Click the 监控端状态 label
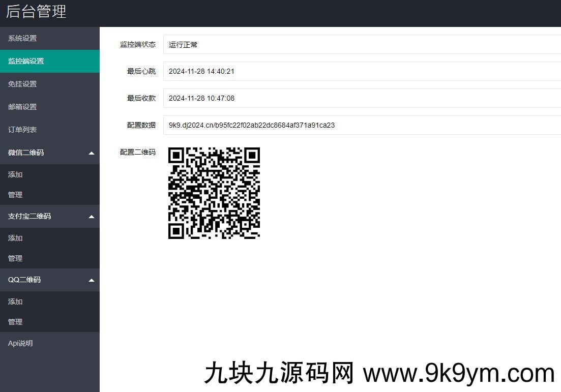Viewport: 561px width, 392px height. (x=138, y=44)
